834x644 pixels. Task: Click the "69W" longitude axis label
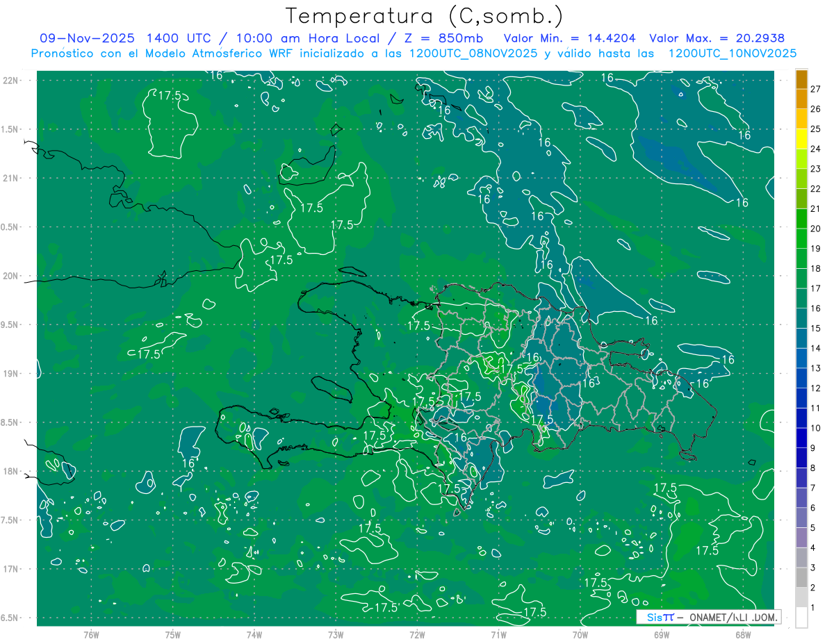pyautogui.click(x=662, y=634)
